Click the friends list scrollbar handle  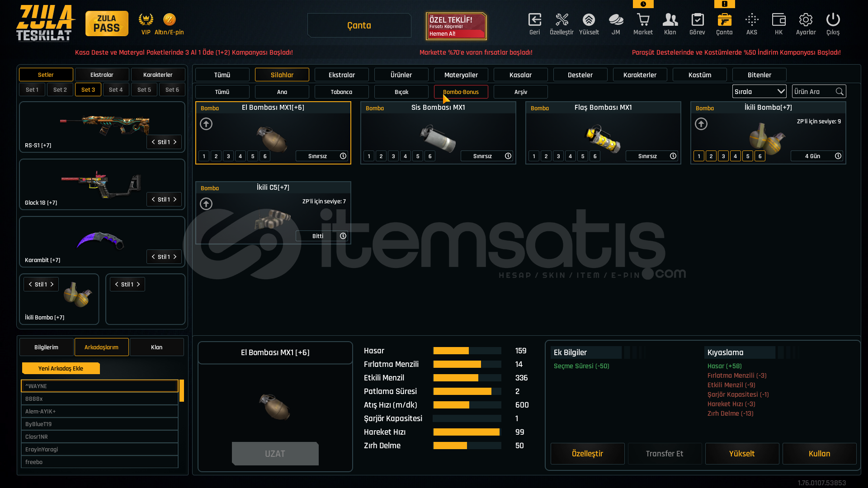[182, 391]
